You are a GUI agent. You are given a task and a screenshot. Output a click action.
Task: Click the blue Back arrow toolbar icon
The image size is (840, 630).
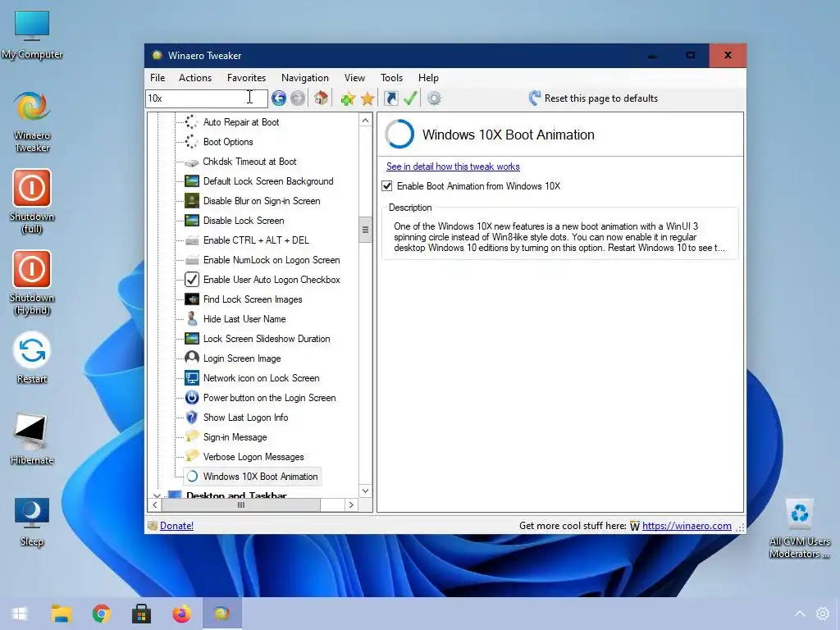[279, 98]
